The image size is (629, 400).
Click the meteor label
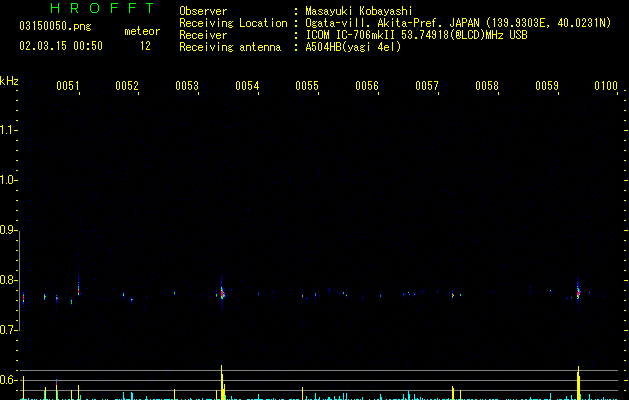[x=142, y=31]
